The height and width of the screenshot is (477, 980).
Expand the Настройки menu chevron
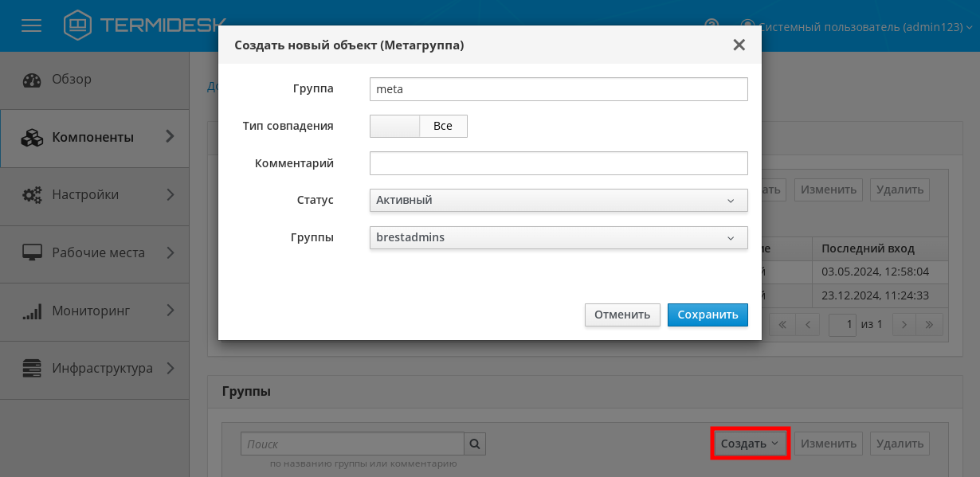coord(170,194)
